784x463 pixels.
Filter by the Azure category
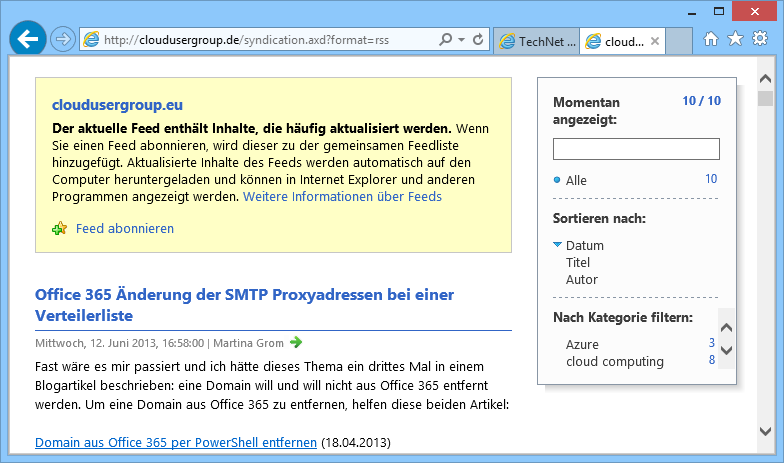tap(582, 344)
